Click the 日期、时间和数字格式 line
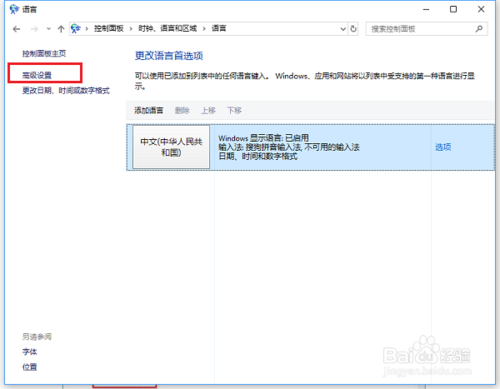This screenshot has width=500, height=389. click(258, 156)
